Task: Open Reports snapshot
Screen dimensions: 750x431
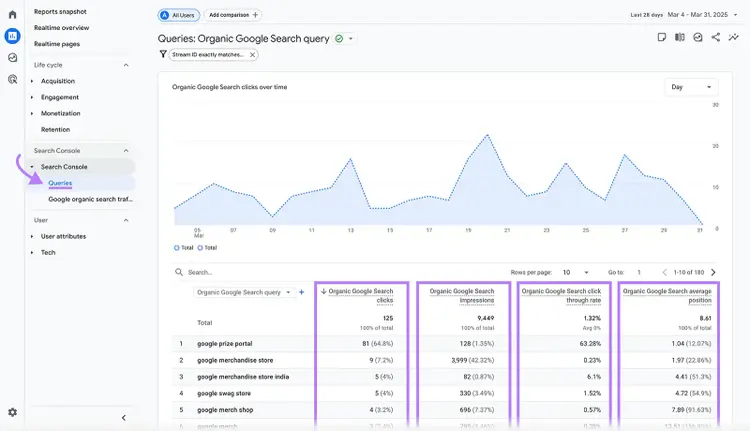Action: pos(60,11)
